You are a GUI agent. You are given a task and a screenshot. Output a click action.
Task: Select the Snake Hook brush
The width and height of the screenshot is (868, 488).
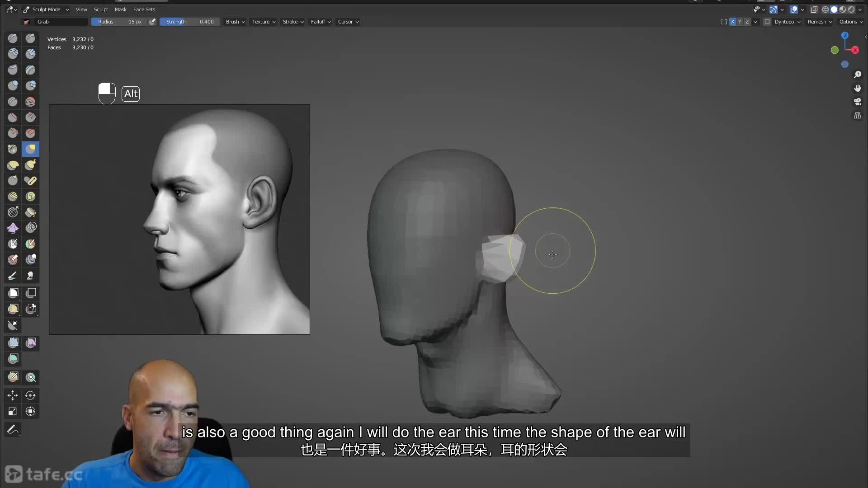(x=30, y=164)
